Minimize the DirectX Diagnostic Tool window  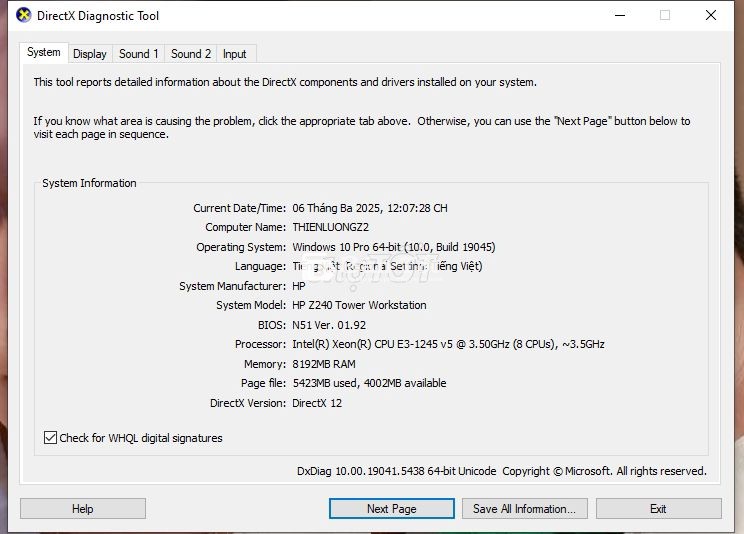(620, 15)
